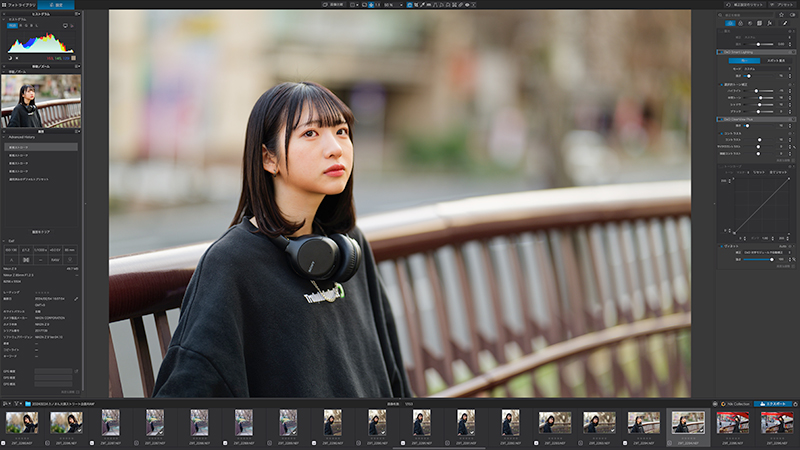This screenshot has width=800, height=450.
Task: Open the Histogram panel menu icon
Action: click(x=77, y=14)
